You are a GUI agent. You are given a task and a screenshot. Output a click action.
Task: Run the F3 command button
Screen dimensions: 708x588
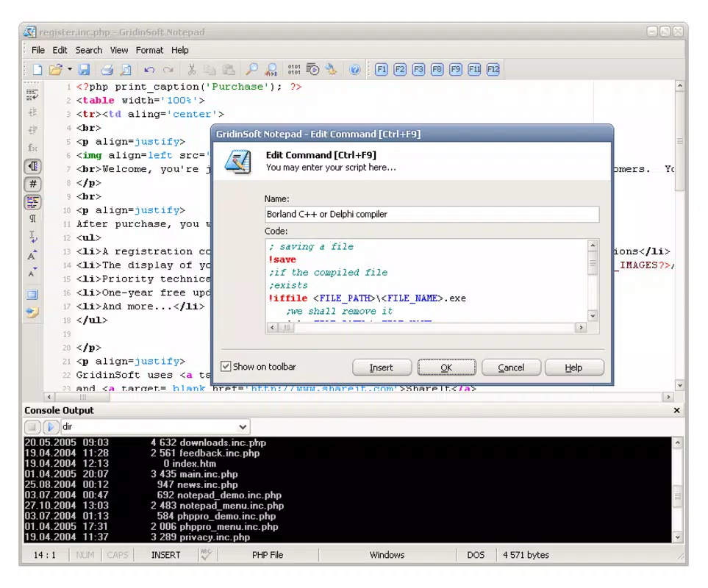[418, 70]
